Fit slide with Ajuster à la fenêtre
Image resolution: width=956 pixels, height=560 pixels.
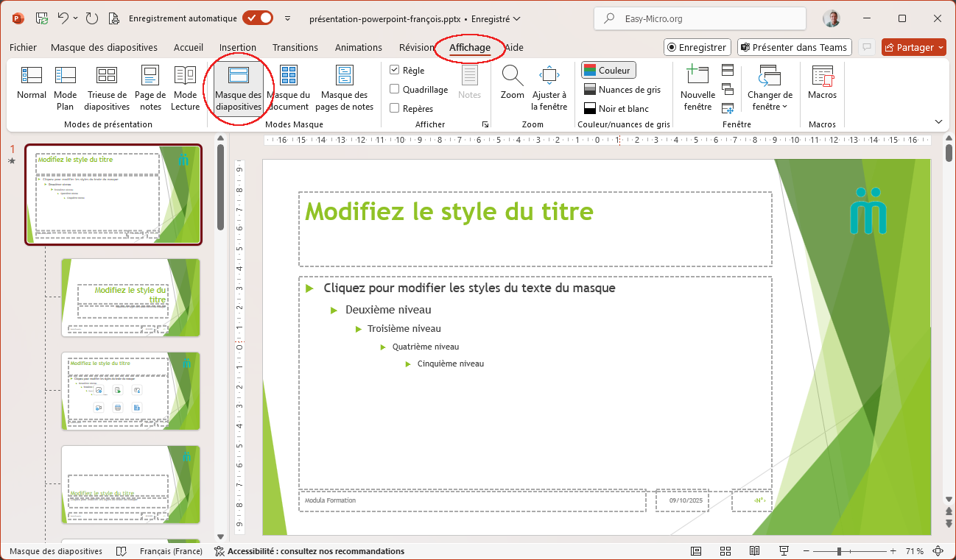[x=549, y=88]
